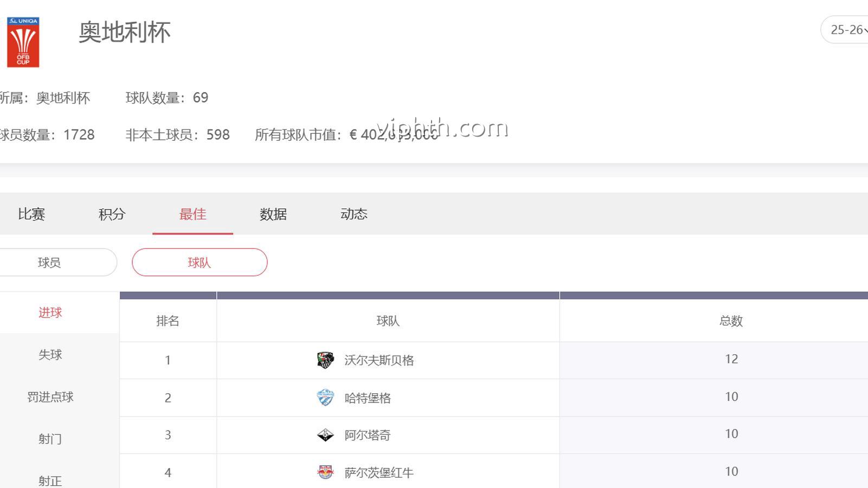Switch to the 比赛 tab

[x=31, y=214]
